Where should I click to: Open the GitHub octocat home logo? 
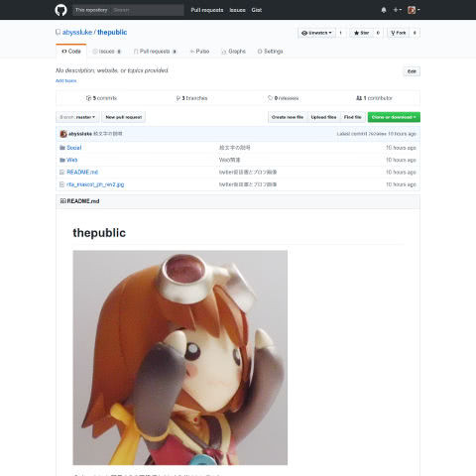[60, 10]
